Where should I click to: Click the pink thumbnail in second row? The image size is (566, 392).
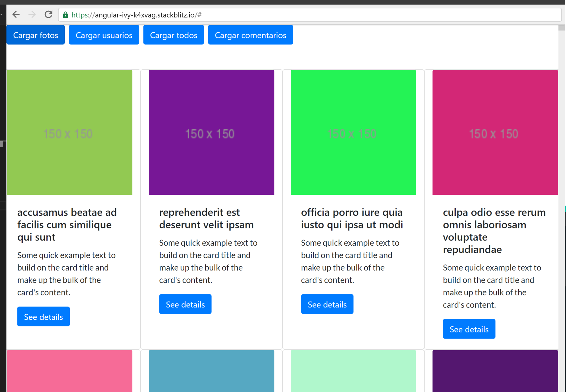click(69, 371)
